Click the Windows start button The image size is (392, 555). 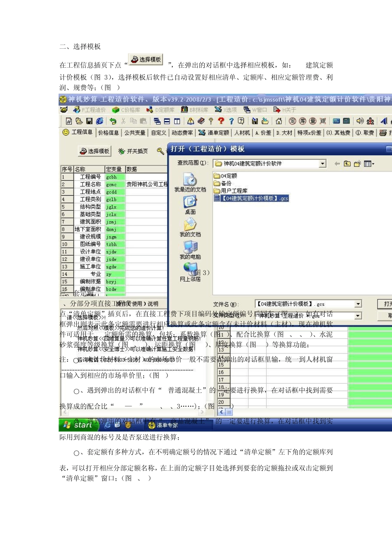(78, 425)
